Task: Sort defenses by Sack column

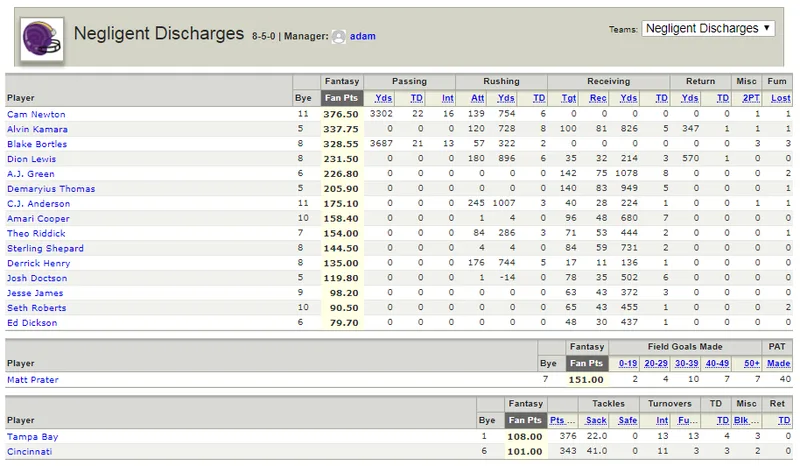Action: pyautogui.click(x=596, y=421)
